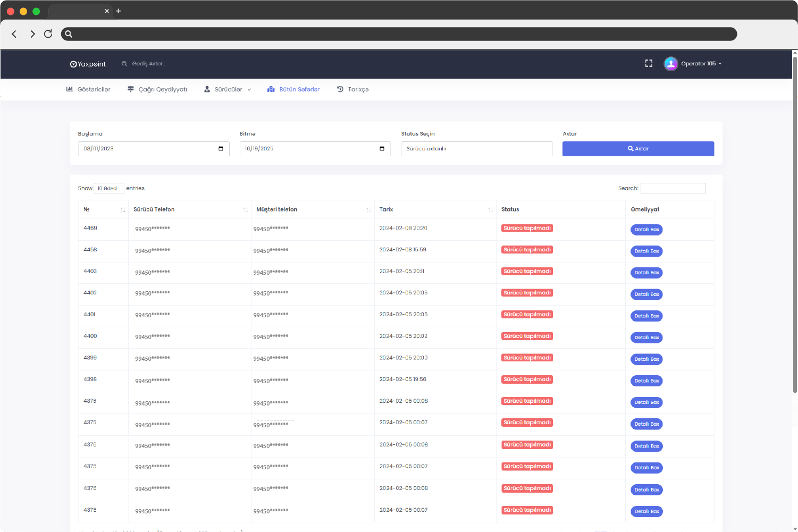798x532 pixels.
Task: Click the bar chart icon beside Göstəricilər
Action: (70, 89)
